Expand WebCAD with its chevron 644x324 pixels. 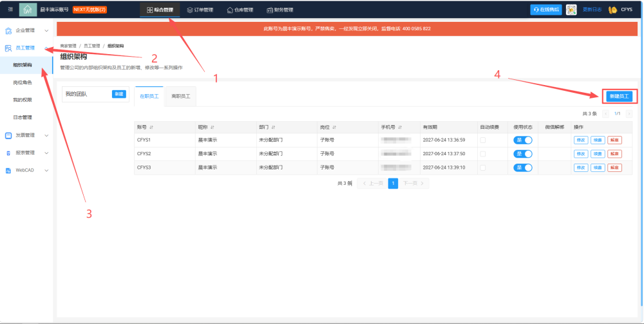(46, 171)
